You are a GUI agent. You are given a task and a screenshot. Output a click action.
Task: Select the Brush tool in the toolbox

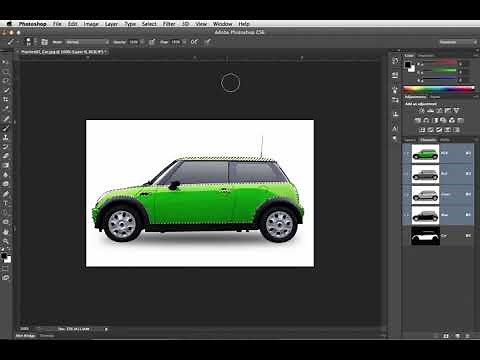[6, 128]
